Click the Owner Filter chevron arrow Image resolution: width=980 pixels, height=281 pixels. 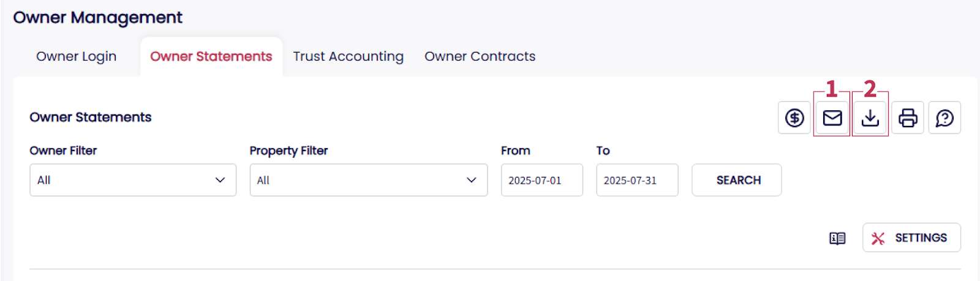click(220, 180)
